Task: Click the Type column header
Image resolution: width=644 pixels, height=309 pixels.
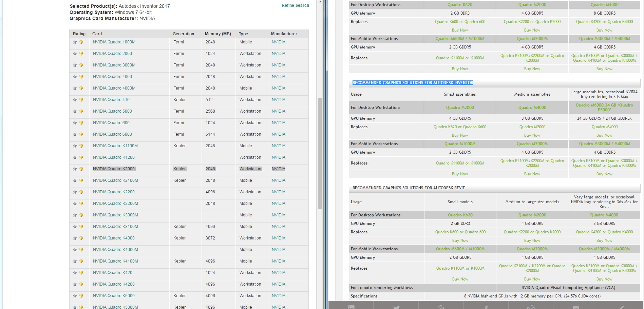Action: point(243,34)
